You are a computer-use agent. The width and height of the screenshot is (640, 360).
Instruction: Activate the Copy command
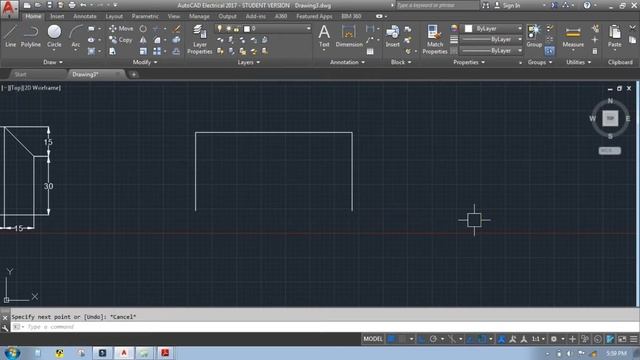(121, 40)
